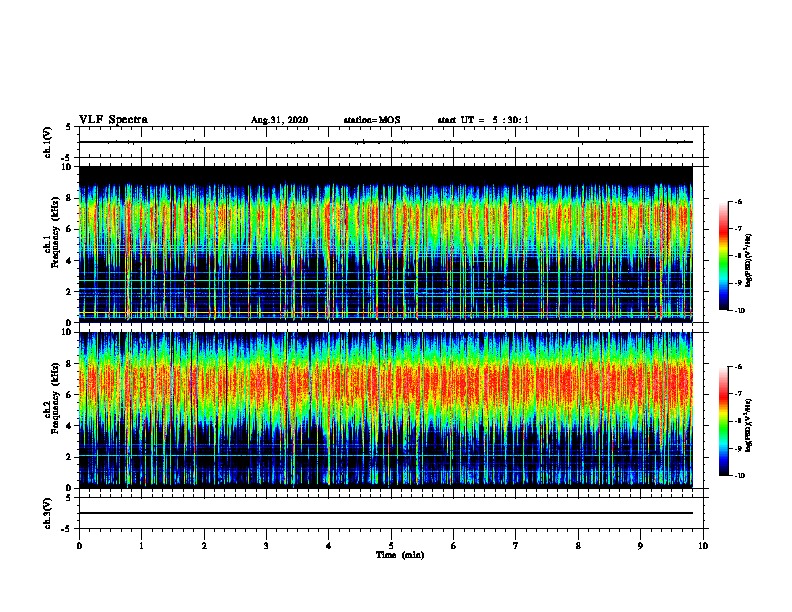Click the time axis tick label "1"

click(142, 546)
